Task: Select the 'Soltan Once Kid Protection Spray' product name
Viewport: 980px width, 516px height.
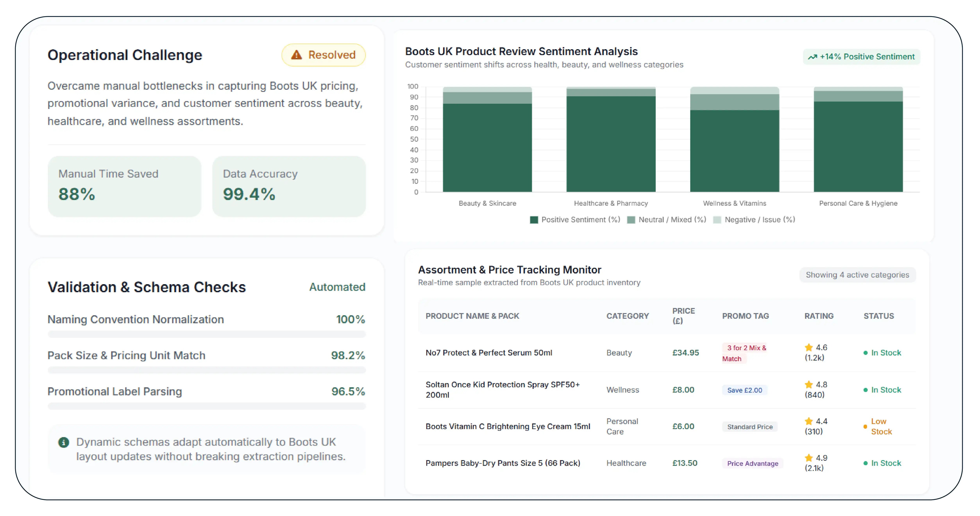Action: pos(503,390)
